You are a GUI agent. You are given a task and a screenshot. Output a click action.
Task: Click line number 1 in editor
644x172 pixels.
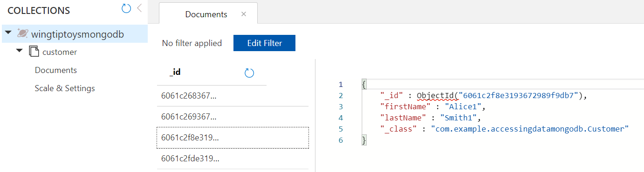[341, 85]
